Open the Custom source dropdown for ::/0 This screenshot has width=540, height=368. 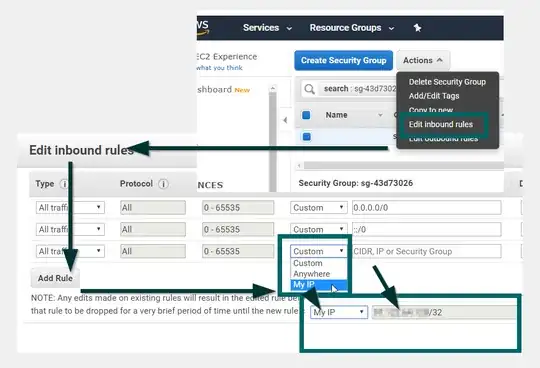coord(319,229)
